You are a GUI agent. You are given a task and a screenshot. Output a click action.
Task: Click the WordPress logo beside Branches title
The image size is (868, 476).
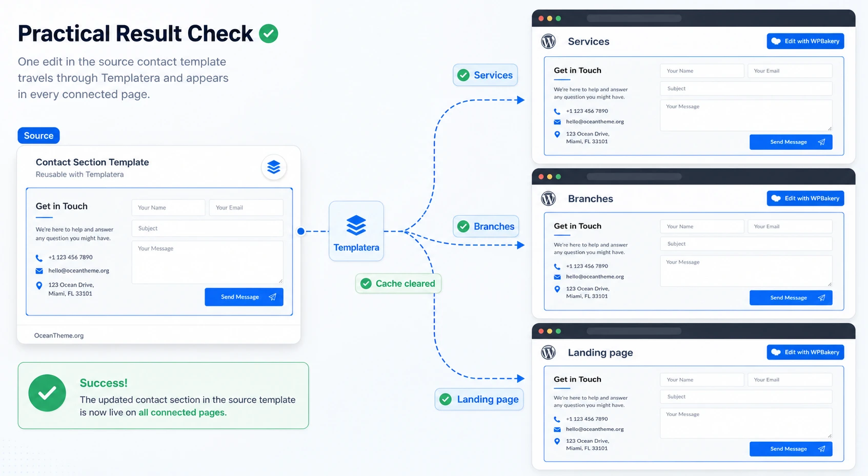coord(549,199)
